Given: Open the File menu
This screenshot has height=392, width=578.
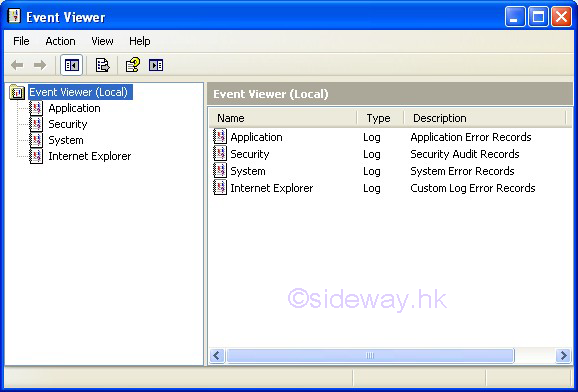Looking at the screenshot, I should (x=21, y=41).
